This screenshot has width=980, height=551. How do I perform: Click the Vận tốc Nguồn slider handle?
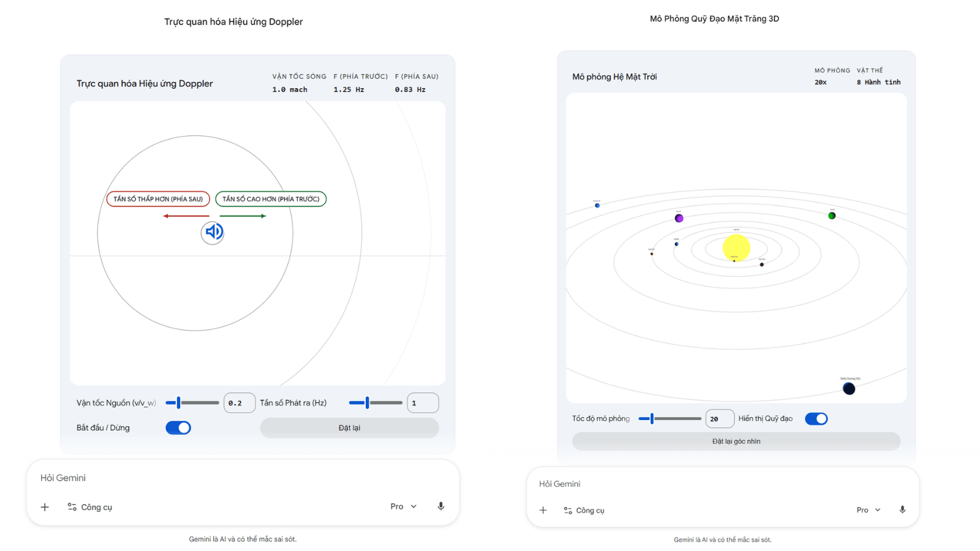click(178, 403)
